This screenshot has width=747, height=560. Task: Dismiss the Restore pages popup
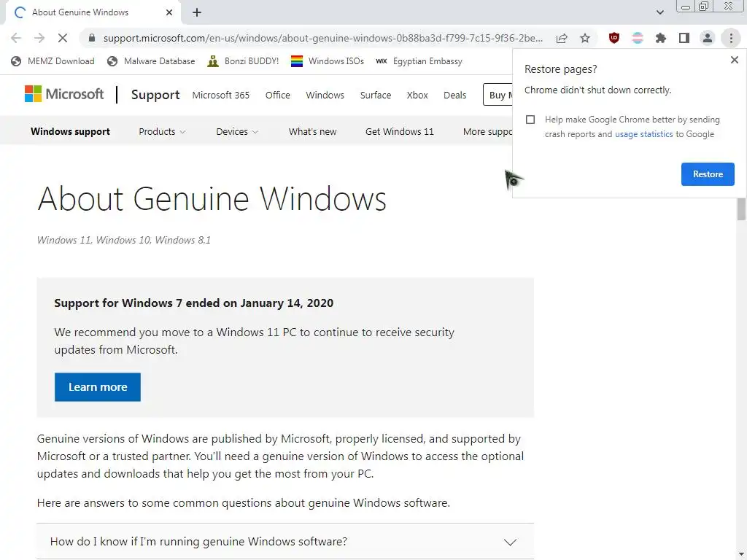point(734,60)
